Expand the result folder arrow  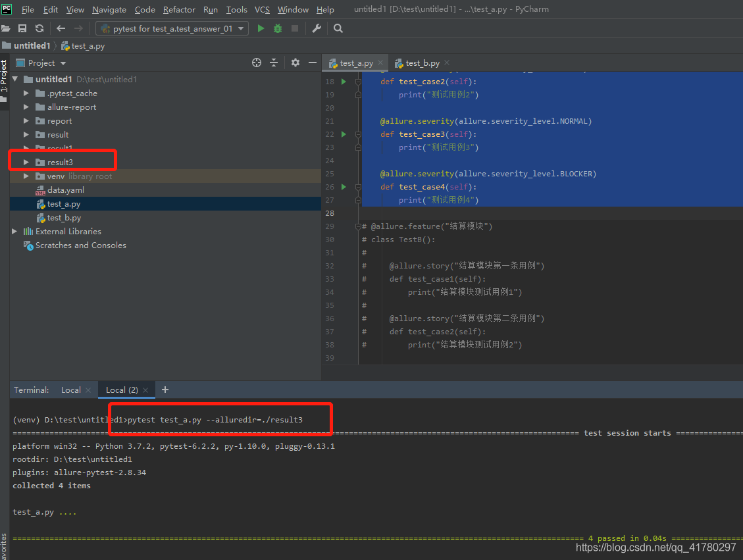tap(26, 134)
